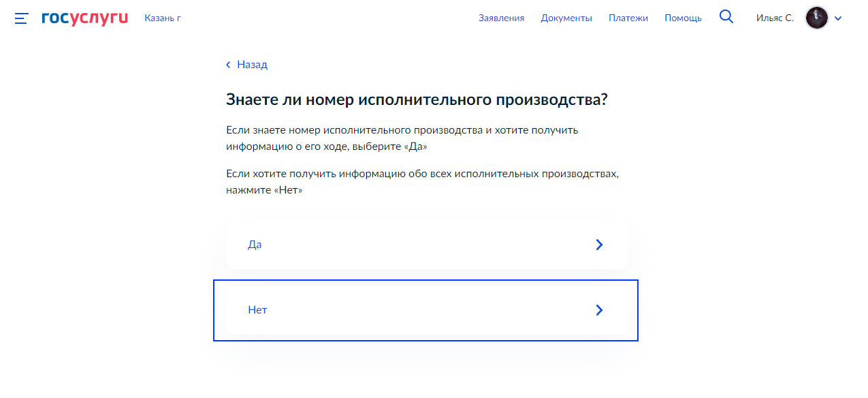The image size is (868, 398).
Task: Open the Документы menu item
Action: click(x=566, y=18)
